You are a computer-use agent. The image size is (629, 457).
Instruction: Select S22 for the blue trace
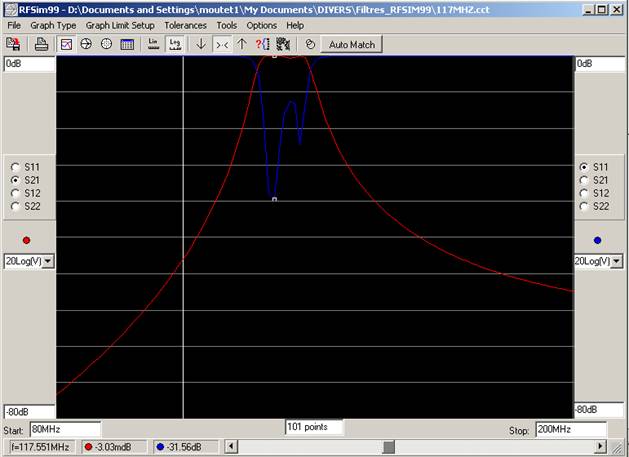pos(584,206)
